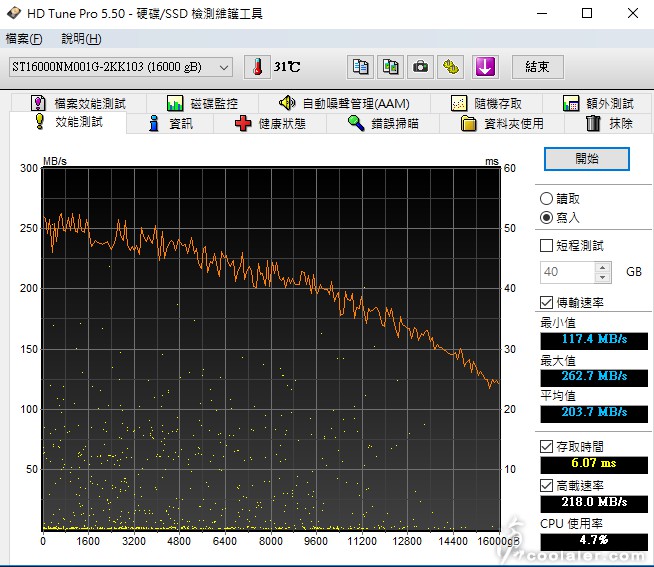
Task: Open the 錯誤掃瞄 tab
Action: pyautogui.click(x=383, y=124)
